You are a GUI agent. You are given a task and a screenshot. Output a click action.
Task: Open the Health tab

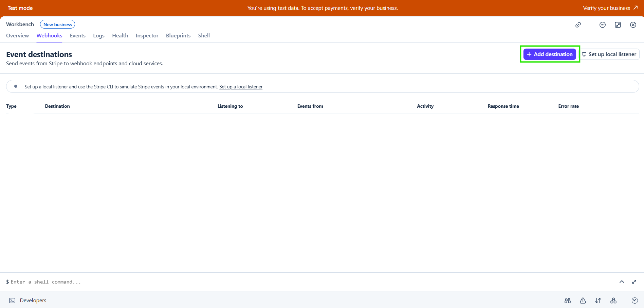120,35
